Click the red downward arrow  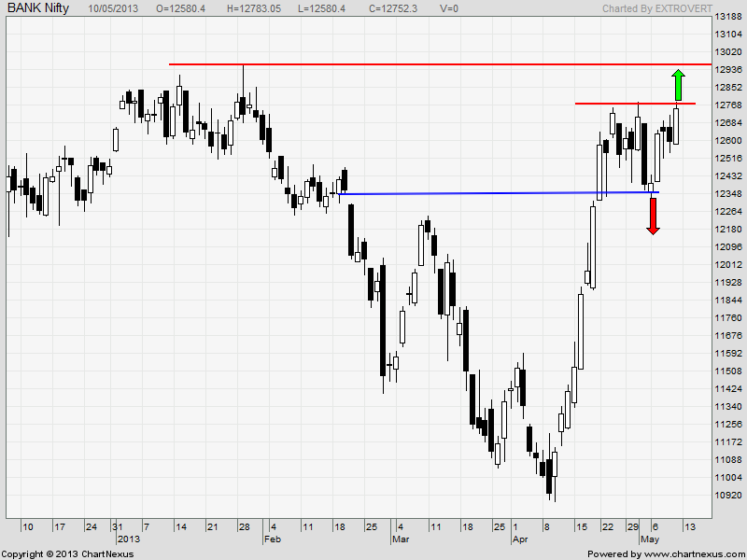pyautogui.click(x=653, y=215)
